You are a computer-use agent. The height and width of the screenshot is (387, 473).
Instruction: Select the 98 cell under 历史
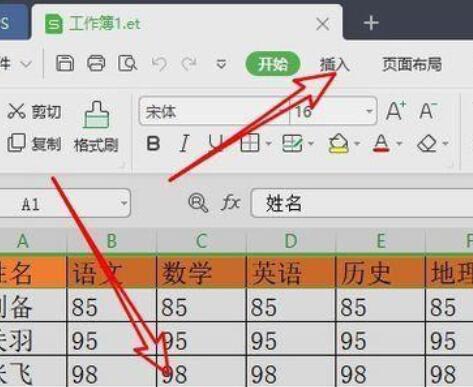click(381, 371)
